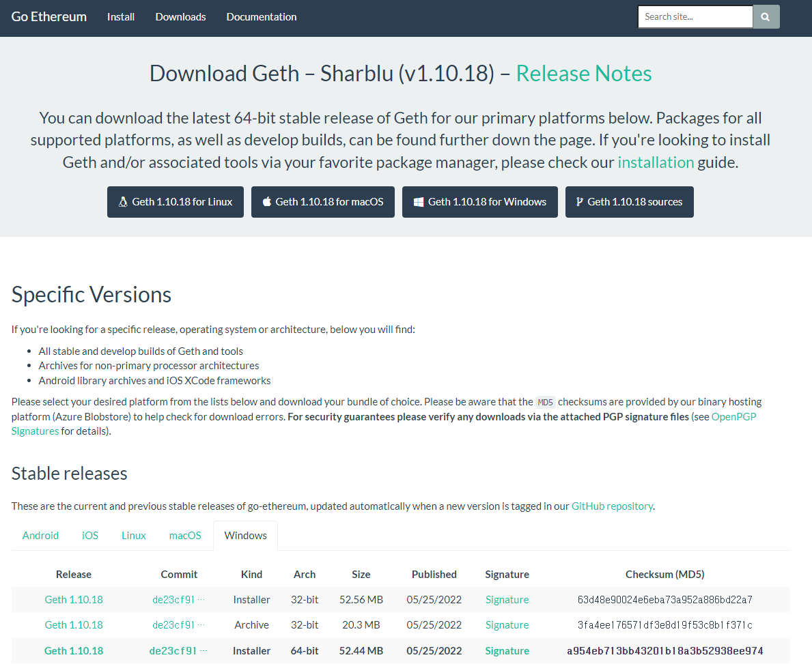Open the GitHub repository link
This screenshot has height=664, width=812.
coord(612,506)
